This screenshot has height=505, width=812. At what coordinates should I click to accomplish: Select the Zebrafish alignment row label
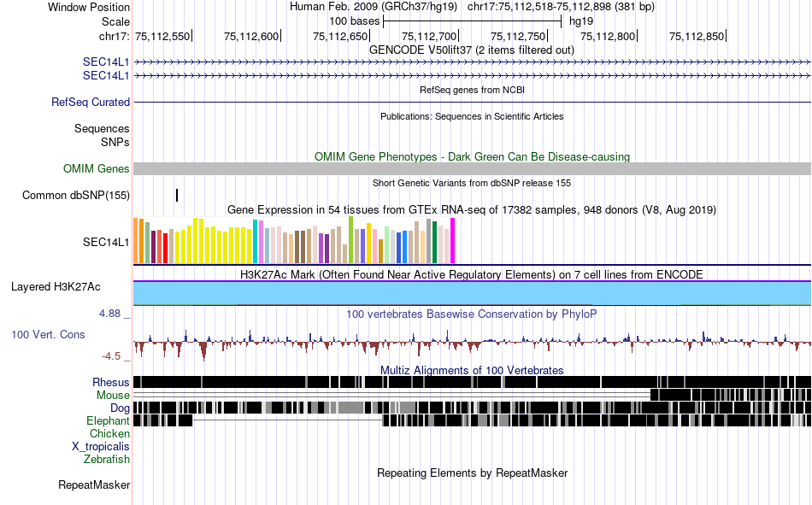[x=107, y=459]
